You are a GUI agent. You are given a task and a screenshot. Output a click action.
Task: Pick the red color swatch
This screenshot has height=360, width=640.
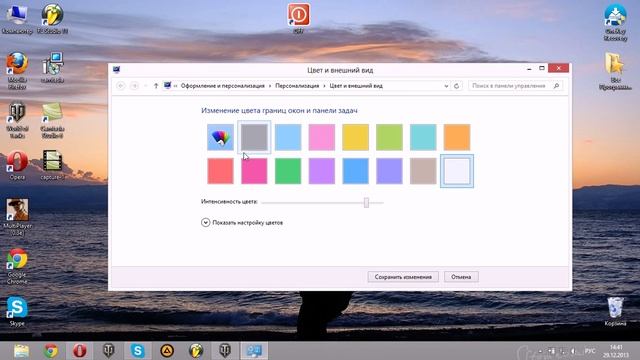220,171
